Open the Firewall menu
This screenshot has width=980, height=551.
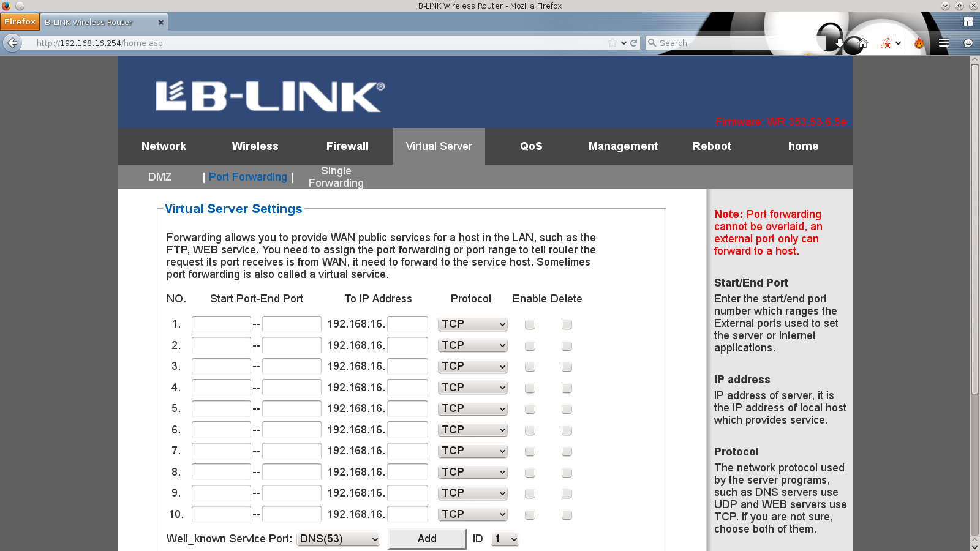[x=347, y=146]
